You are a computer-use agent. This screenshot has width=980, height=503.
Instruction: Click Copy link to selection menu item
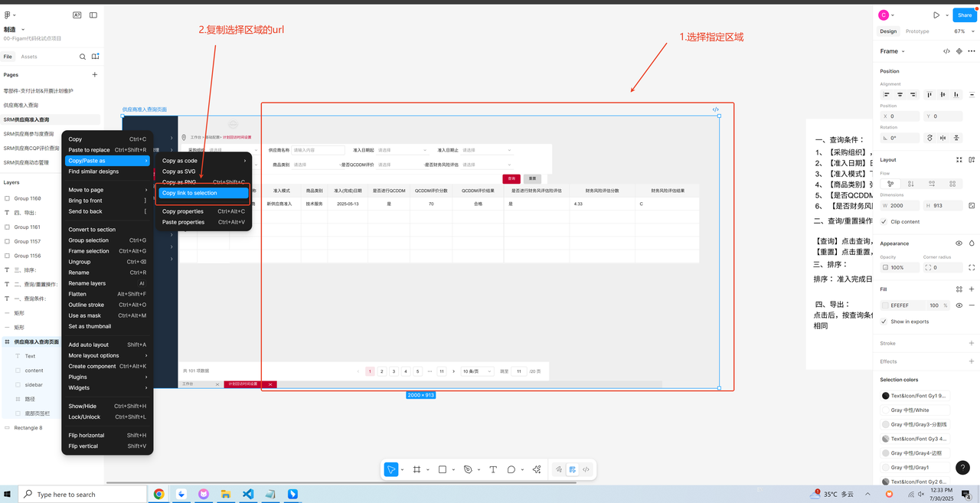point(203,193)
